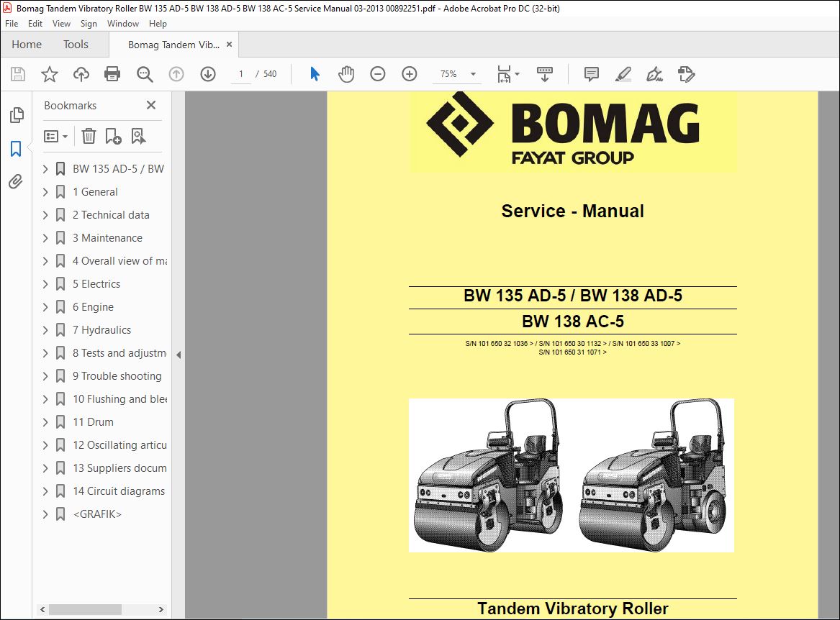Open the 10 Flushing and bleeding bookmark
This screenshot has width=840, height=620.
[x=119, y=399]
